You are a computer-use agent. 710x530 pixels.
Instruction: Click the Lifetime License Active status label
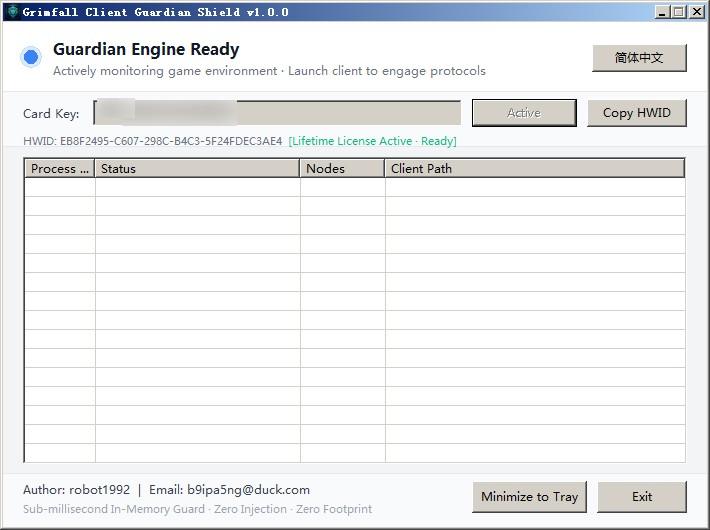click(372, 141)
